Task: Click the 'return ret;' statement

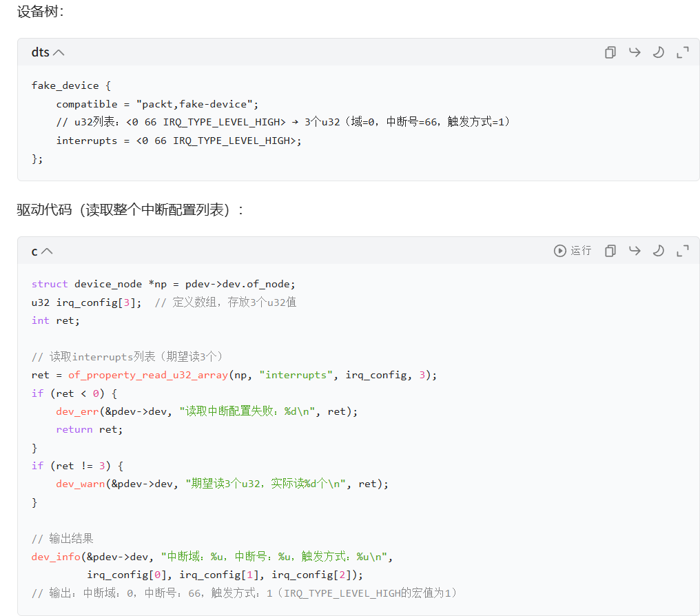Action: [x=90, y=429]
